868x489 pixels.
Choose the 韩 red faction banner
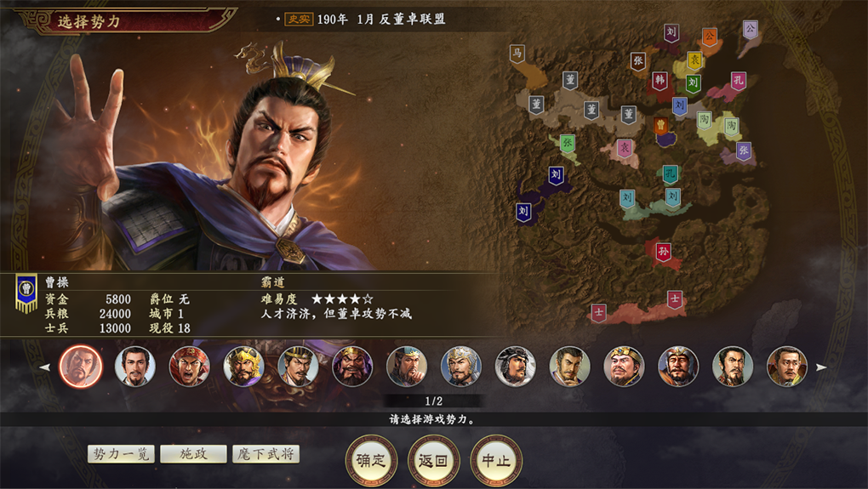tap(660, 80)
